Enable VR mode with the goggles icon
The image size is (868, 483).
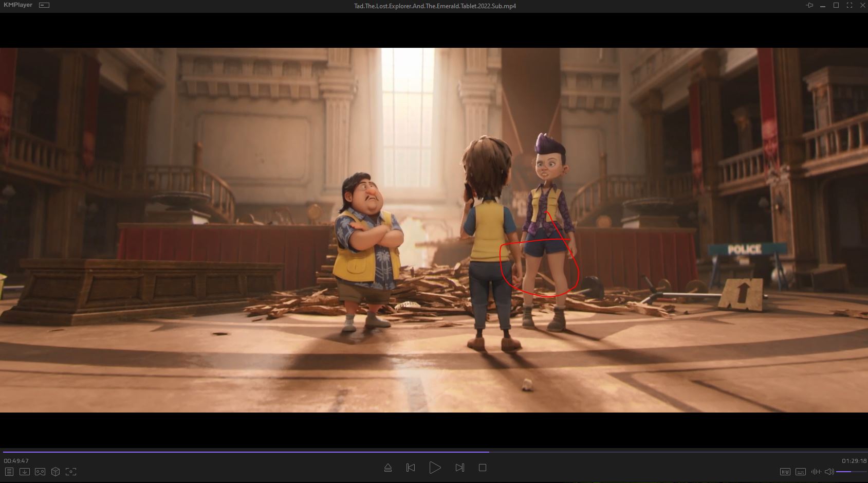pos(40,472)
